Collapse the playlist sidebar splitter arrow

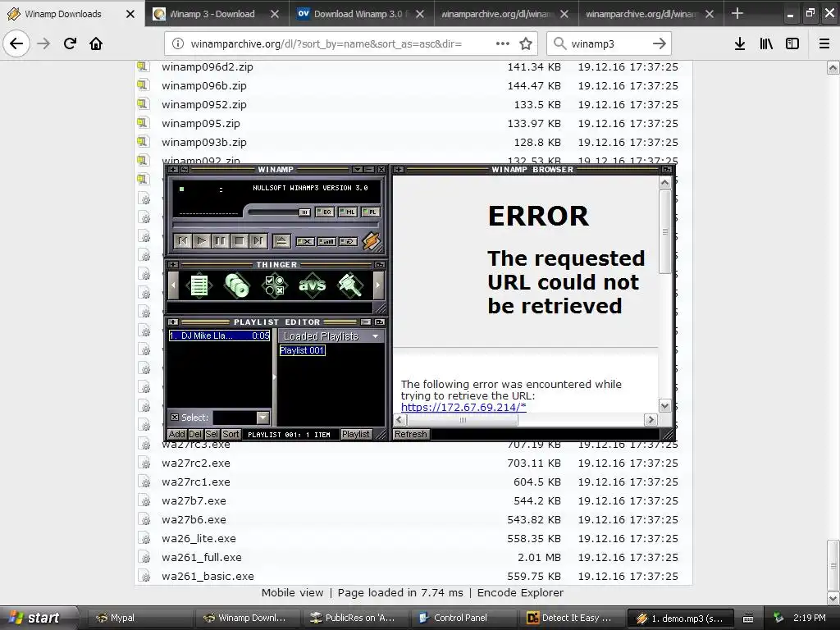click(274, 377)
